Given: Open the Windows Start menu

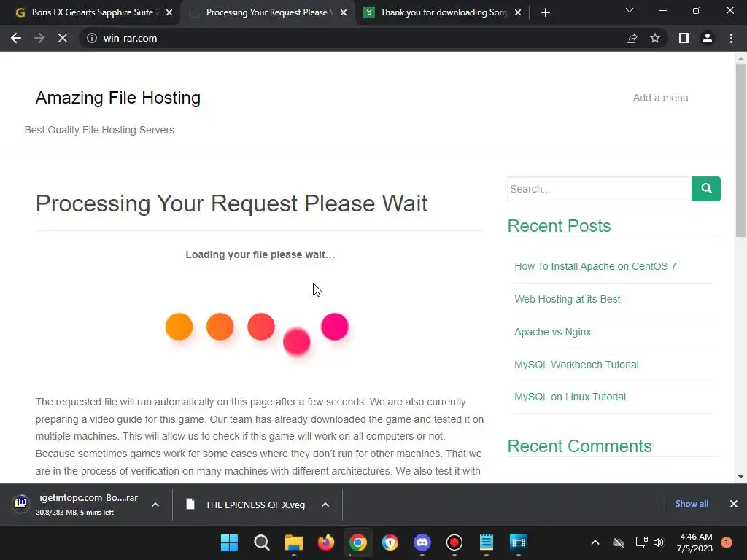Looking at the screenshot, I should [x=229, y=542].
